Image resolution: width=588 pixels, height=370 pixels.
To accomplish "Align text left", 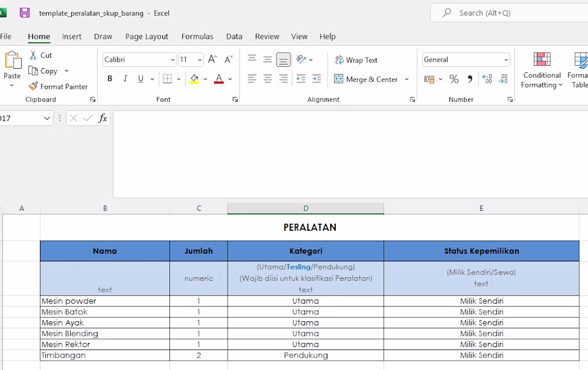I will pos(252,79).
